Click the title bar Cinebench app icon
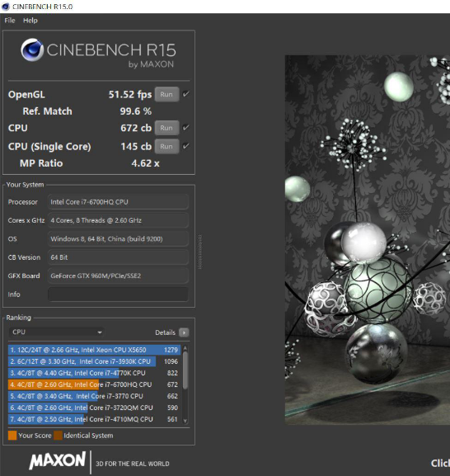The height and width of the screenshot is (476, 450). pos(6,7)
